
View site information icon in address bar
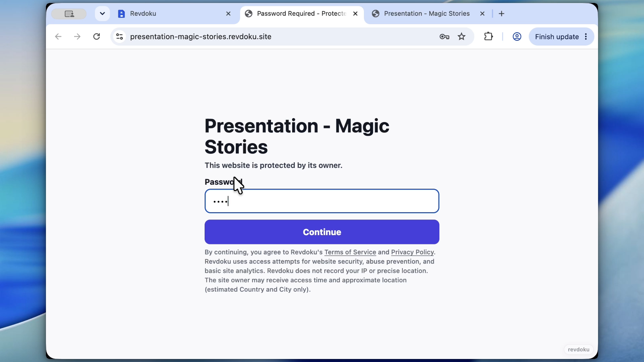click(x=120, y=37)
